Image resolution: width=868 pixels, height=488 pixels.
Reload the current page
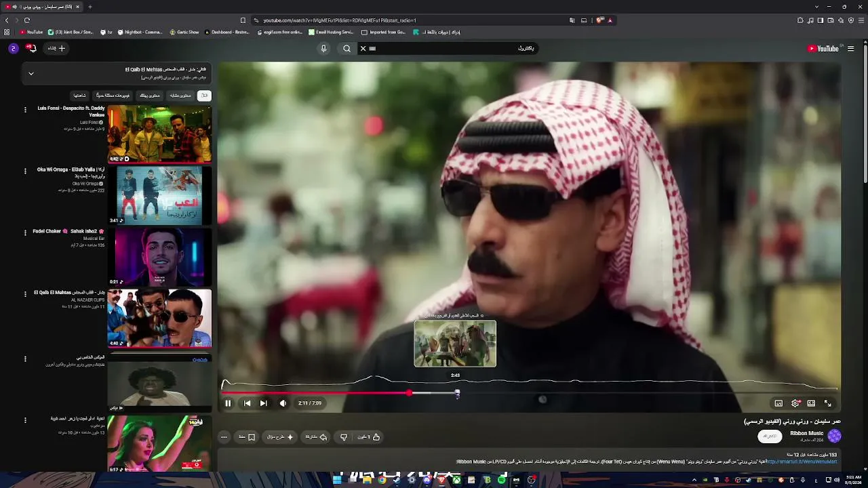tap(27, 20)
